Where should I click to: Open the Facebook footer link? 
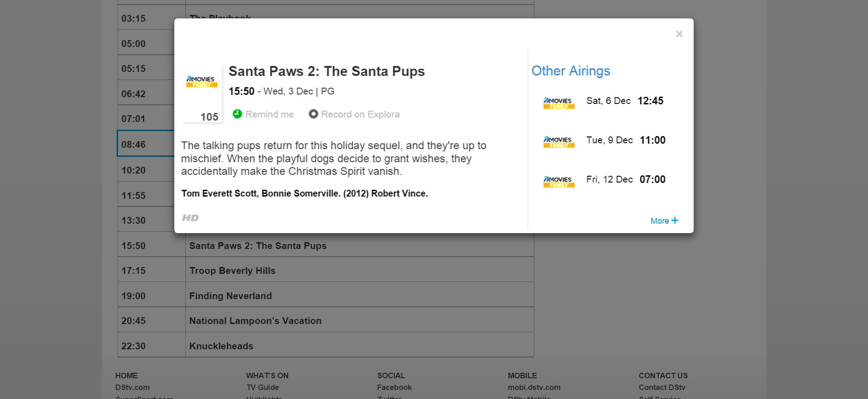[x=394, y=387]
